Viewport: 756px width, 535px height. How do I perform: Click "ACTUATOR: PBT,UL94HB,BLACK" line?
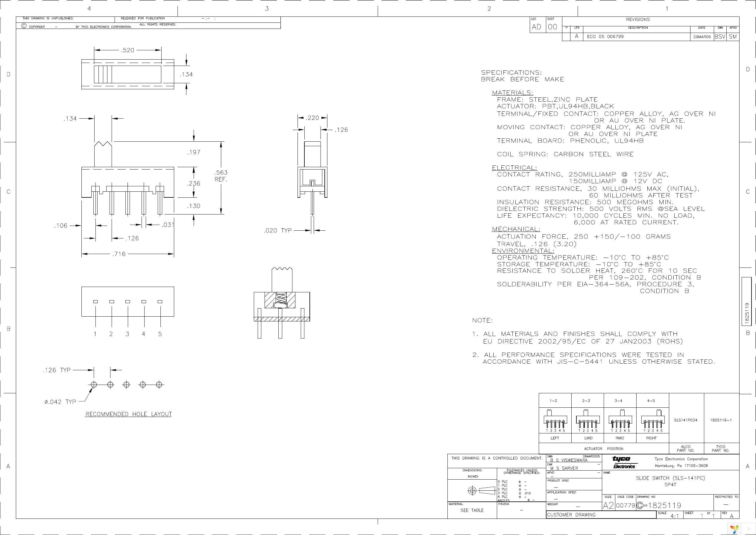(555, 106)
